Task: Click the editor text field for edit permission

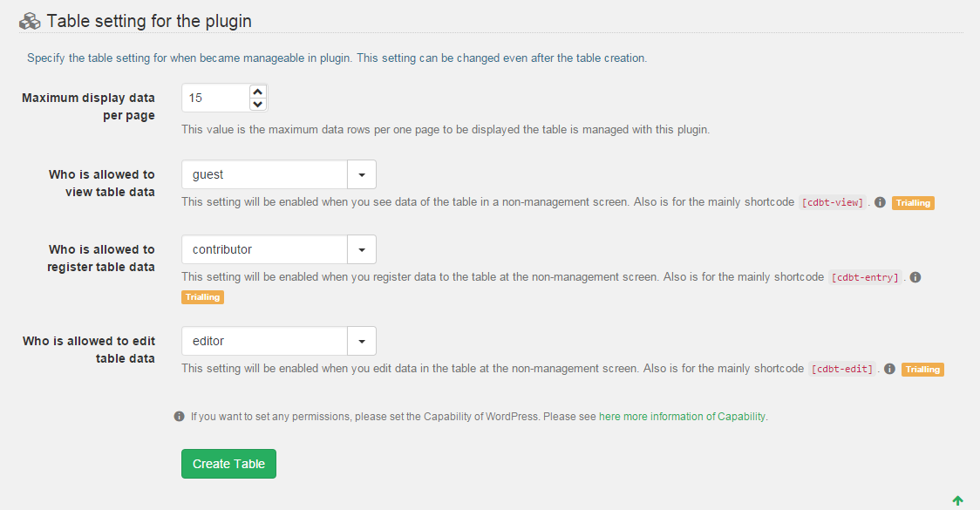Action: [264, 341]
